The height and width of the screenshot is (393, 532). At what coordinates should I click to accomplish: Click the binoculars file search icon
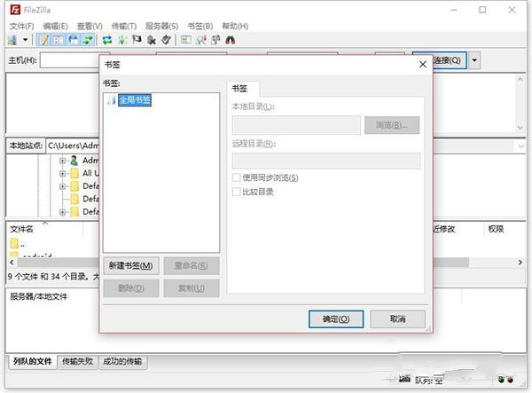231,40
